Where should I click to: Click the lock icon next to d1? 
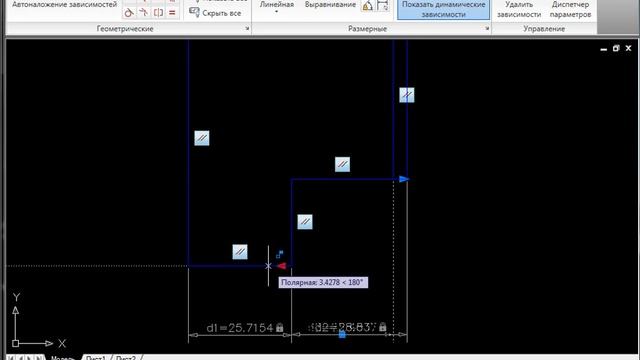point(280,327)
